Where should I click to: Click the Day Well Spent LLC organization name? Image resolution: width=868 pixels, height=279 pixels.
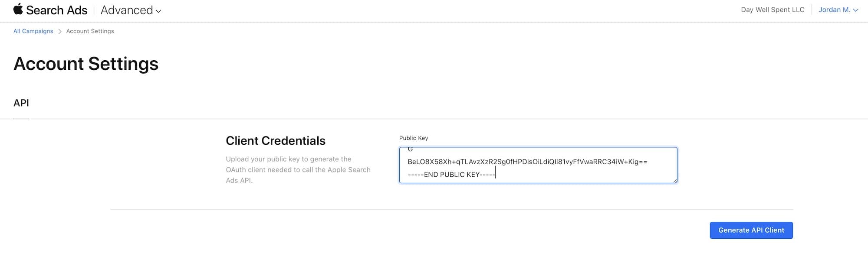(x=773, y=10)
